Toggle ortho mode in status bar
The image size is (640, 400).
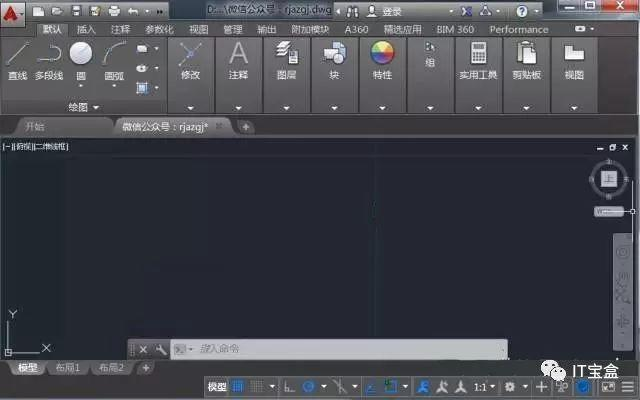point(289,386)
